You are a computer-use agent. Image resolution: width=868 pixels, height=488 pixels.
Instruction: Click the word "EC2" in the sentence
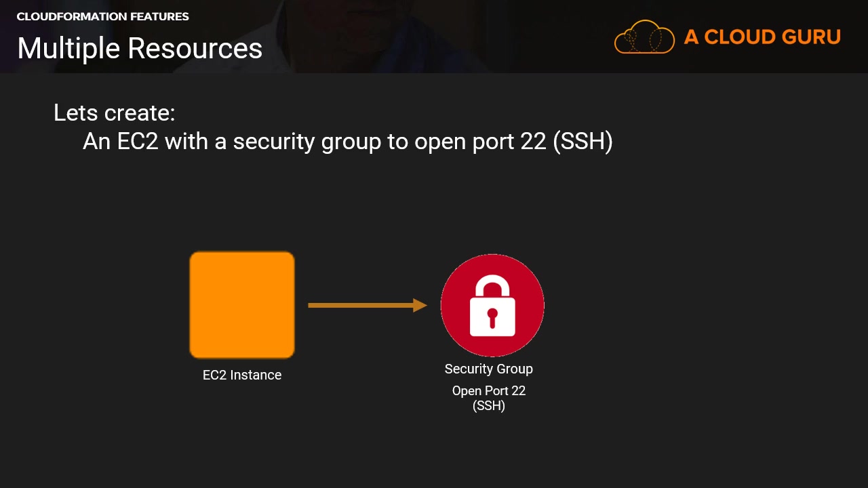point(138,141)
